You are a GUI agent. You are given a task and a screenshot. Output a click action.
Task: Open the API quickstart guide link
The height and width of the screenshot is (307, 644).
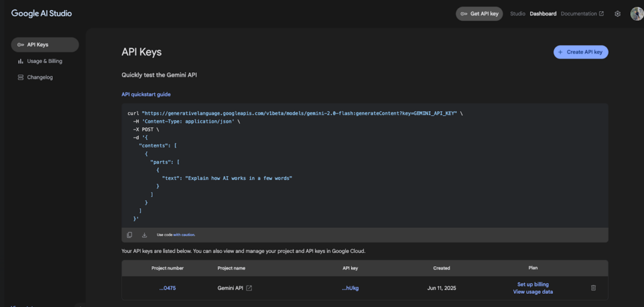[x=146, y=94]
